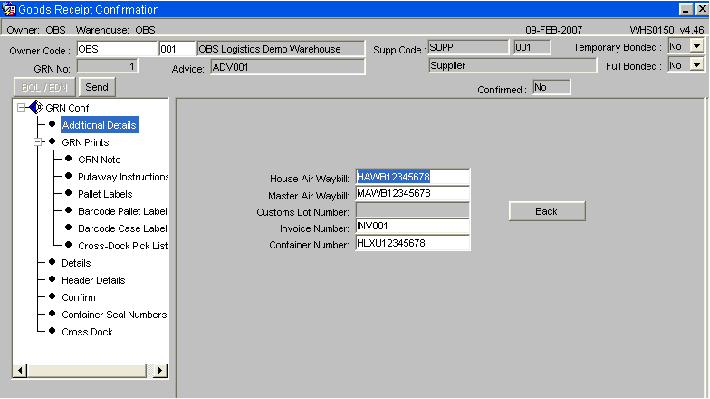The height and width of the screenshot is (399, 710).
Task: Open Putaway Instructions tree item
Action: click(123, 177)
